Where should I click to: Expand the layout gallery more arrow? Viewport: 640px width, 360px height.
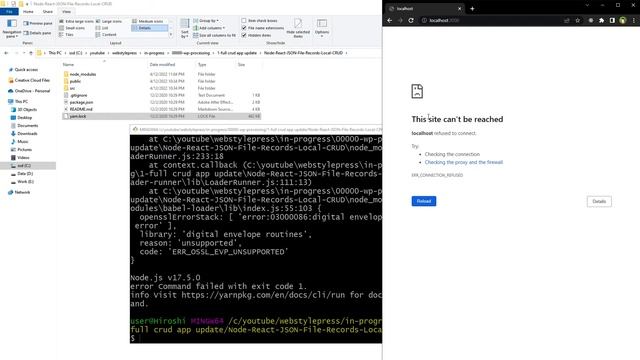tap(171, 35)
